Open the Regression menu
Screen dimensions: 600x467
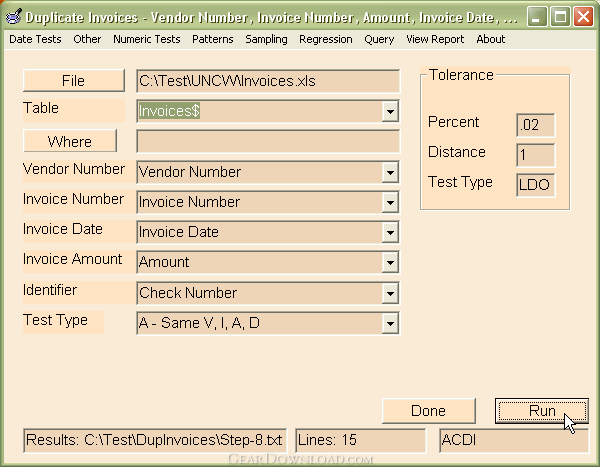point(326,39)
